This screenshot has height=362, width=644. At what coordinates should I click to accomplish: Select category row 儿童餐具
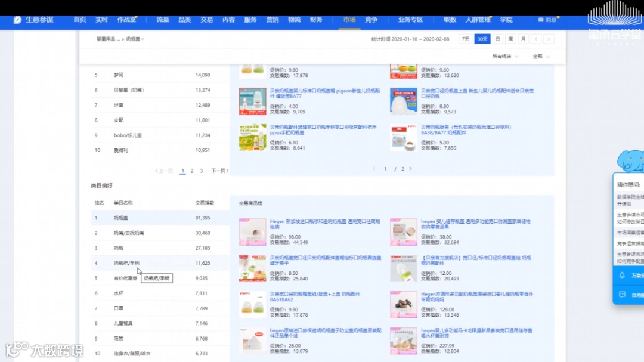click(160, 323)
